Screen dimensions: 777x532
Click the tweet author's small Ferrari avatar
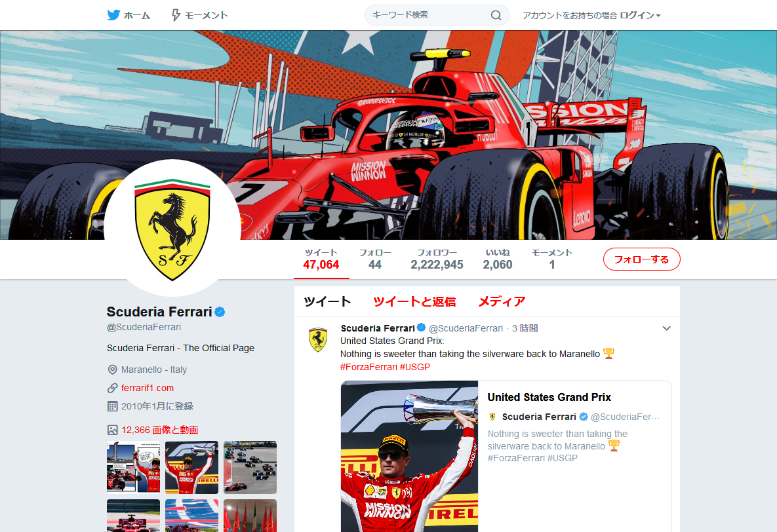click(318, 339)
